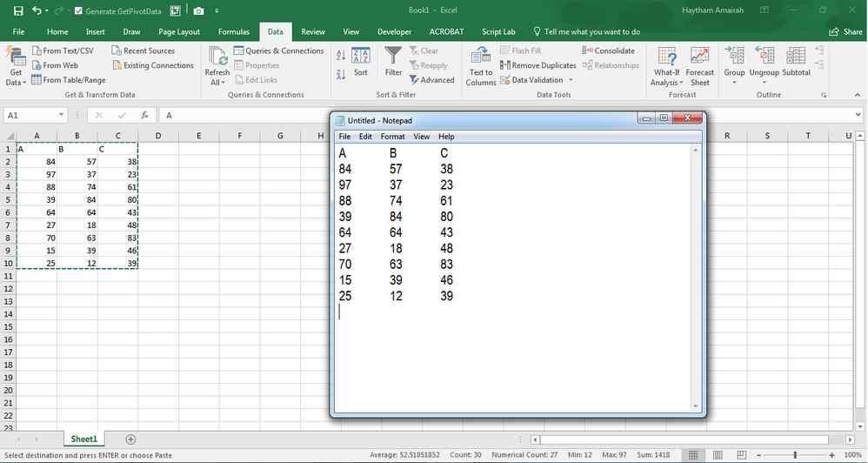
Task: Click the Forecast Sheet icon
Action: 699,65
